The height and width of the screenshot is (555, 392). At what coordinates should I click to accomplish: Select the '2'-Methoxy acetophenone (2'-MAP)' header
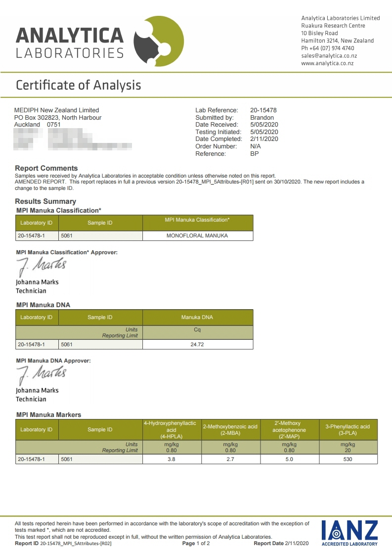click(x=289, y=430)
